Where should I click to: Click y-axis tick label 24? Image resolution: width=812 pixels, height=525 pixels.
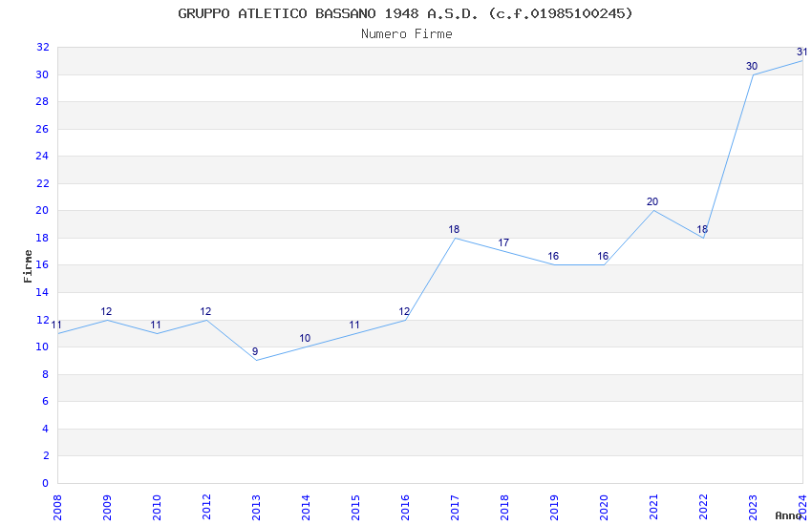click(x=42, y=156)
